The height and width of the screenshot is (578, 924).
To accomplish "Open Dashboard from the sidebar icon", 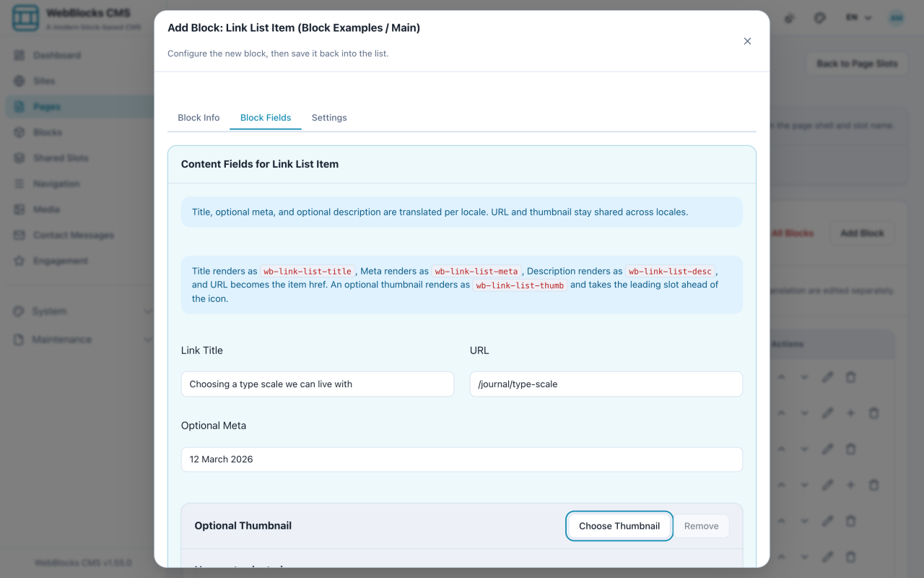I will [19, 56].
